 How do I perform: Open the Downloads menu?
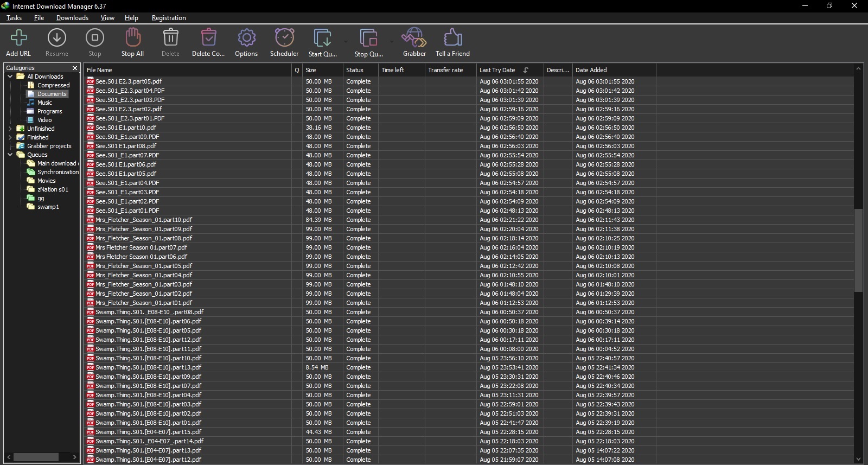[72, 18]
